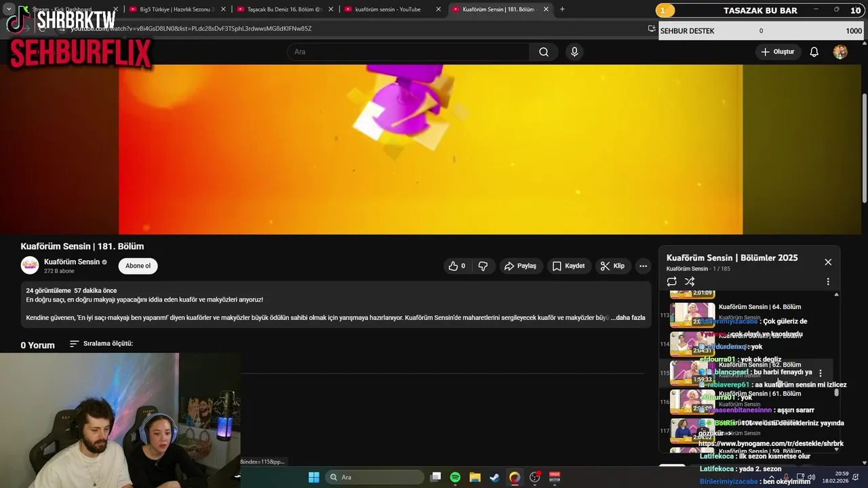This screenshot has height=488, width=868.
Task: Click the YouTube search magnifier button
Action: coord(544,52)
